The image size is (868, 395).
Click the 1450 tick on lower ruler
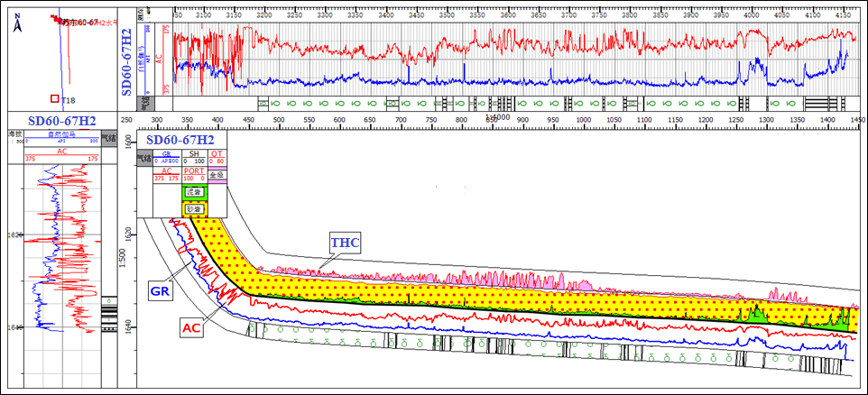click(857, 120)
